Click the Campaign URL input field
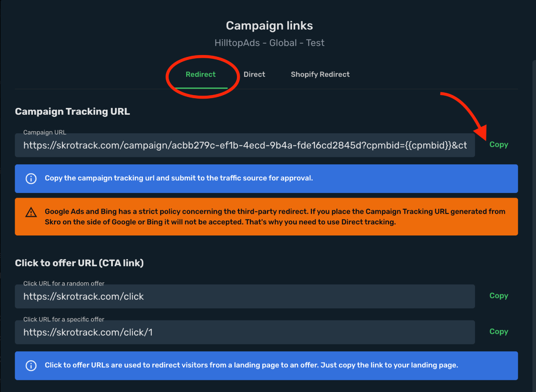The image size is (536, 392). point(245,145)
